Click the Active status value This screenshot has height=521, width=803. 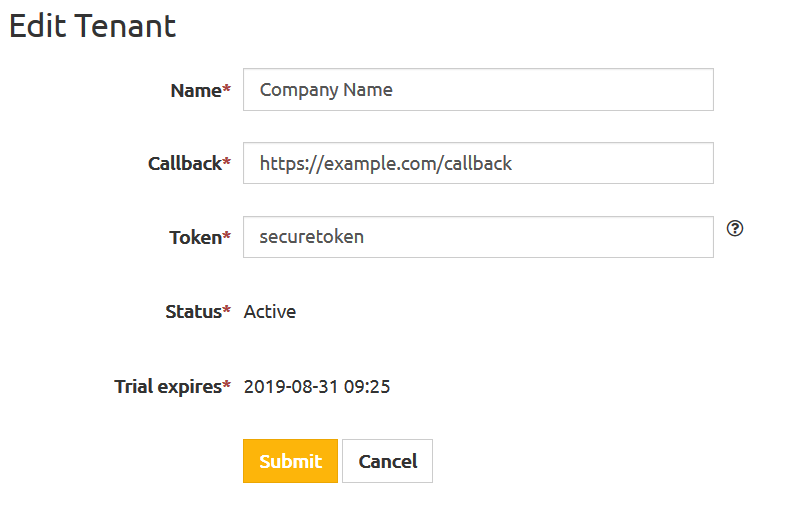click(270, 311)
